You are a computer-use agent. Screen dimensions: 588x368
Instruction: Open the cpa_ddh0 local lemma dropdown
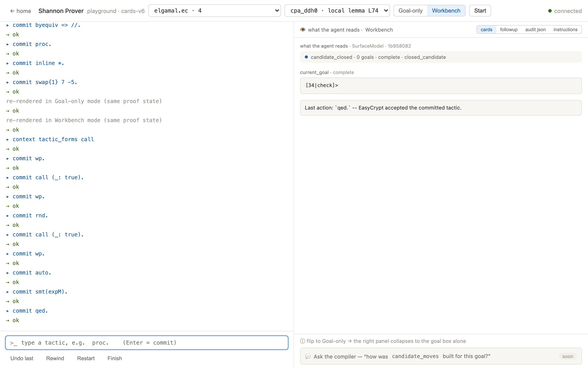[337, 11]
